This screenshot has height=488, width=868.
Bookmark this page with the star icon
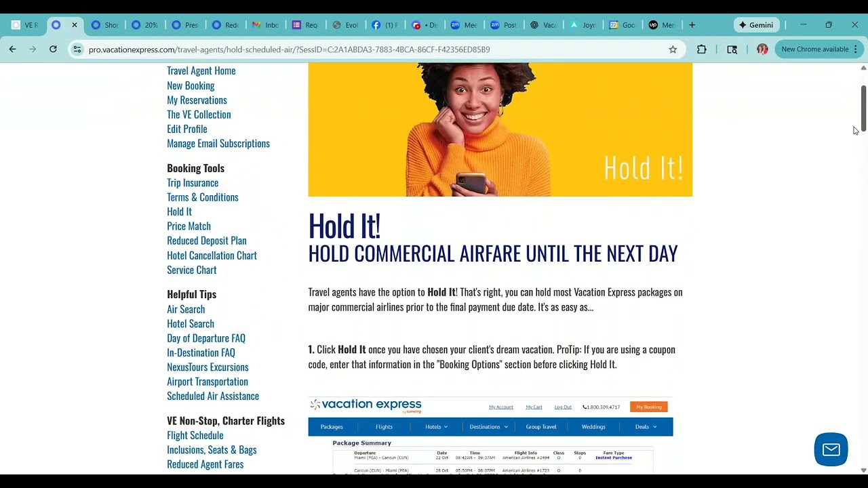[x=673, y=49]
